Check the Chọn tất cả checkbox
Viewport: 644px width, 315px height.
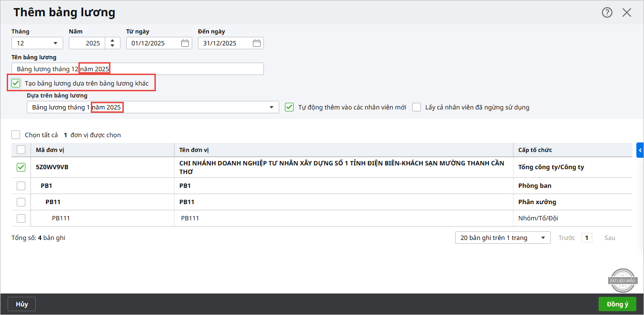(16, 135)
